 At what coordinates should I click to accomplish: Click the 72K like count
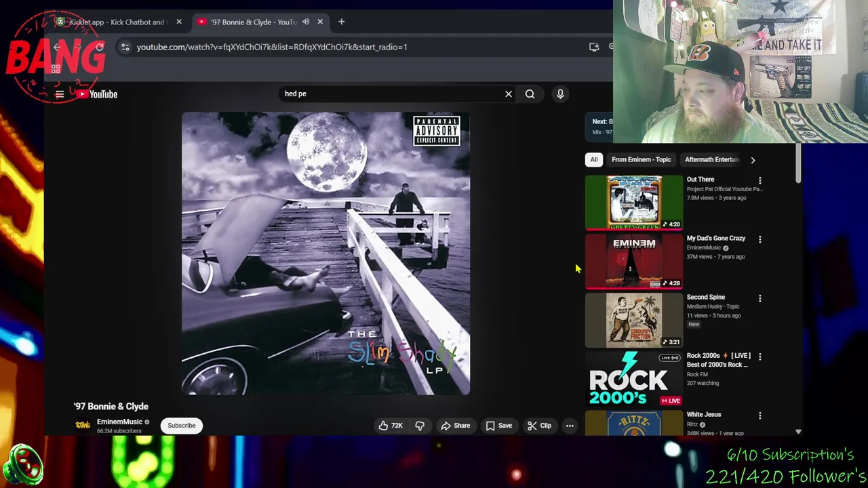[397, 426]
